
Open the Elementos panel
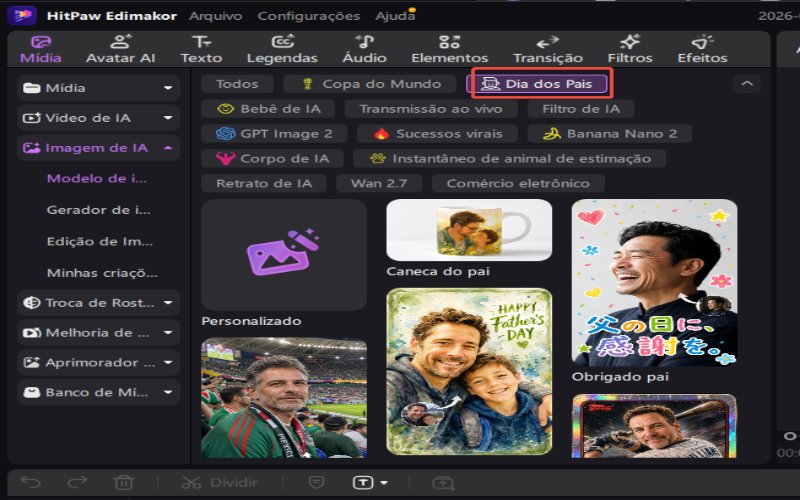(x=449, y=49)
